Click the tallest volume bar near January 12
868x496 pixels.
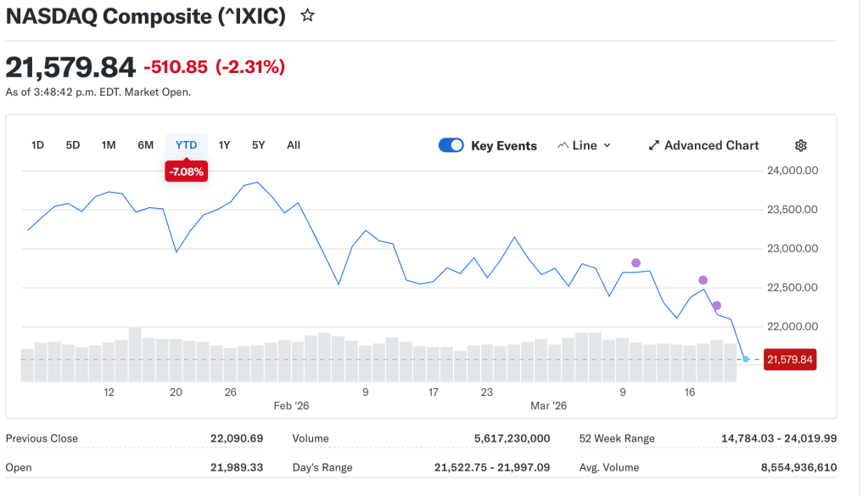point(135,353)
